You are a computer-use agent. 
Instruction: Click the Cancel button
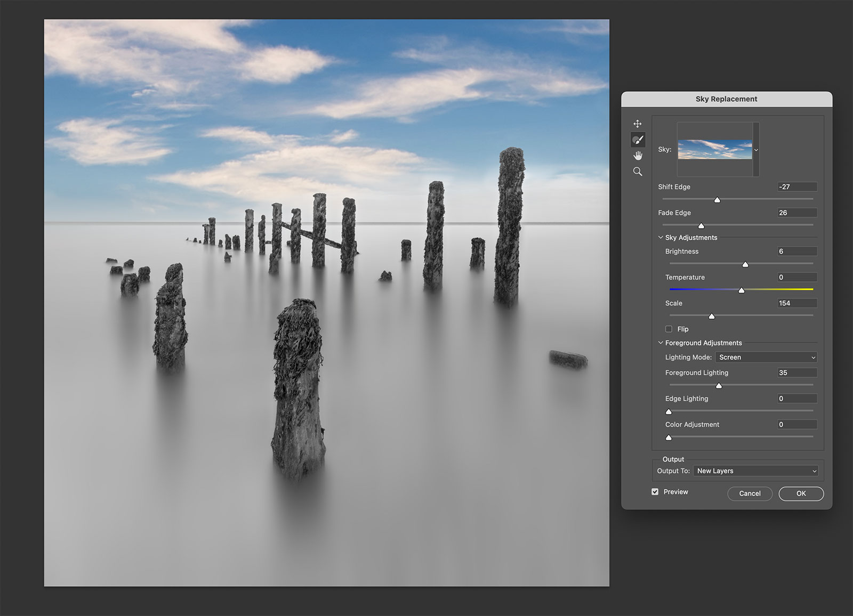750,493
